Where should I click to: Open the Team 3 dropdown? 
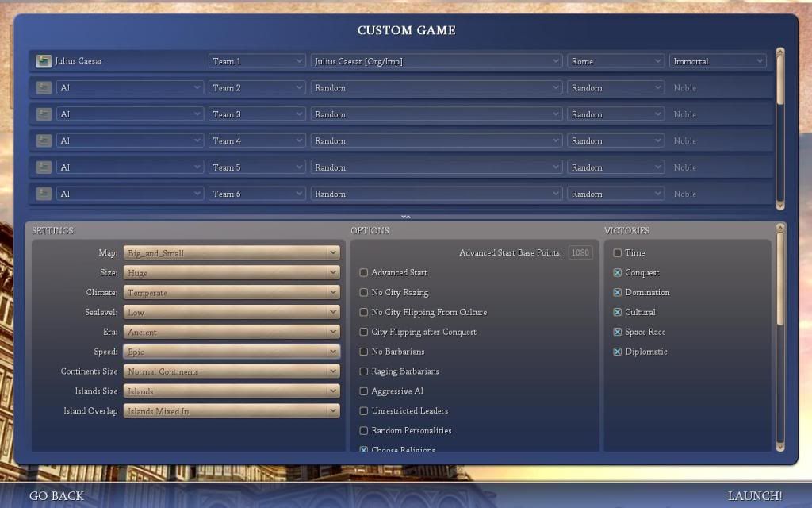257,114
